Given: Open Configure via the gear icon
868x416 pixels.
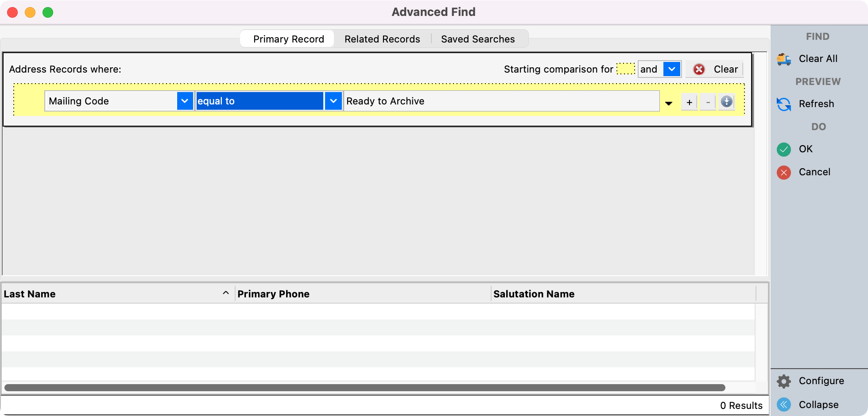Looking at the screenshot, I should click(783, 381).
